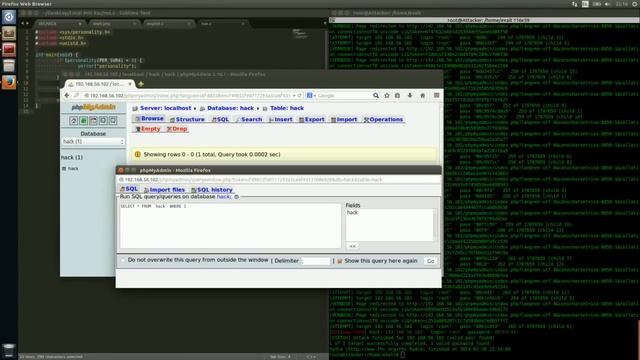Click the search engine selector icon

click(x=310, y=95)
